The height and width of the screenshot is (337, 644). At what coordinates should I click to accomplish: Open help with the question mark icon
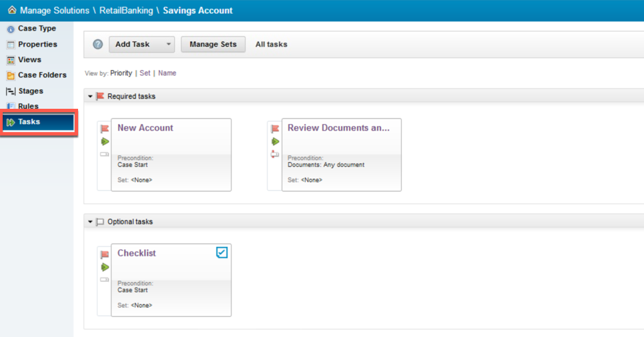pos(98,45)
